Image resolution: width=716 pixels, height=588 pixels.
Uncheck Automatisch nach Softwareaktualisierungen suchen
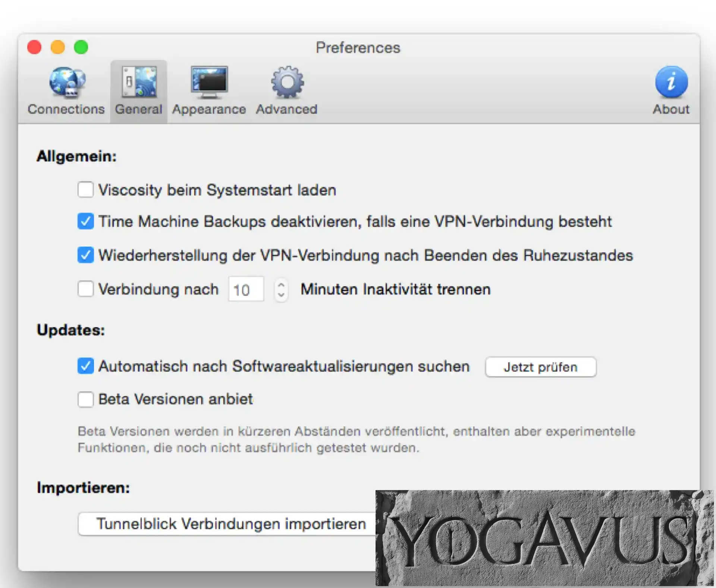tap(85, 366)
